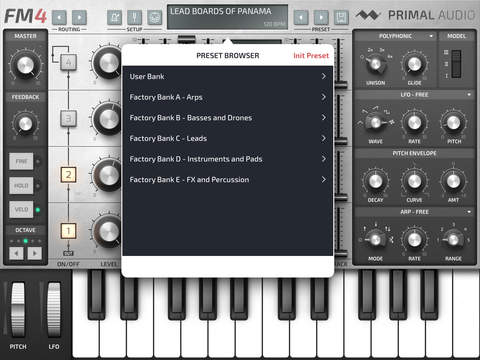Open the metronome setup icon
This screenshot has width=480, height=360.
pos(114,17)
